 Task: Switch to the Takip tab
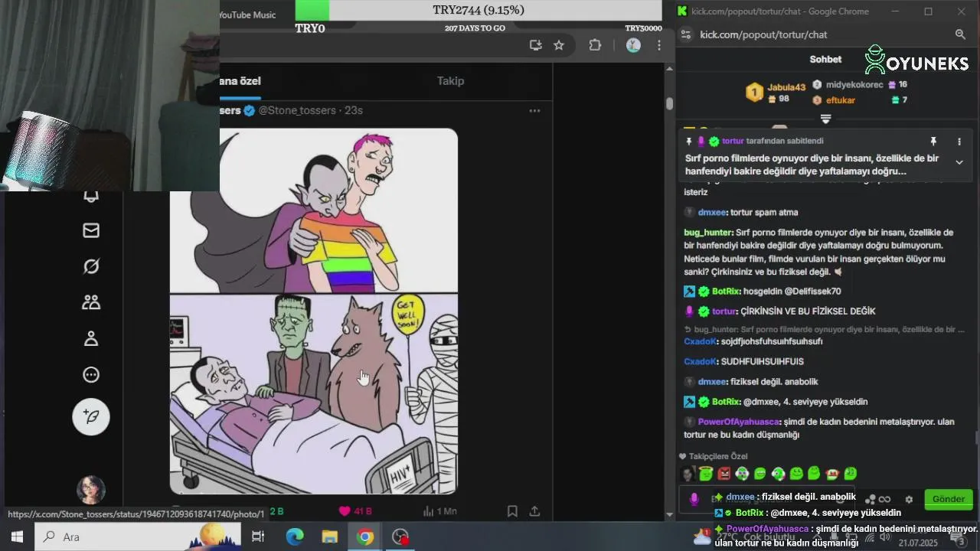(450, 80)
